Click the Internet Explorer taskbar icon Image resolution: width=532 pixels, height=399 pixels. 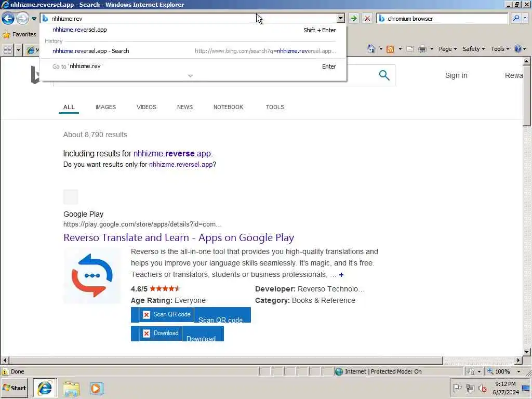(45, 388)
